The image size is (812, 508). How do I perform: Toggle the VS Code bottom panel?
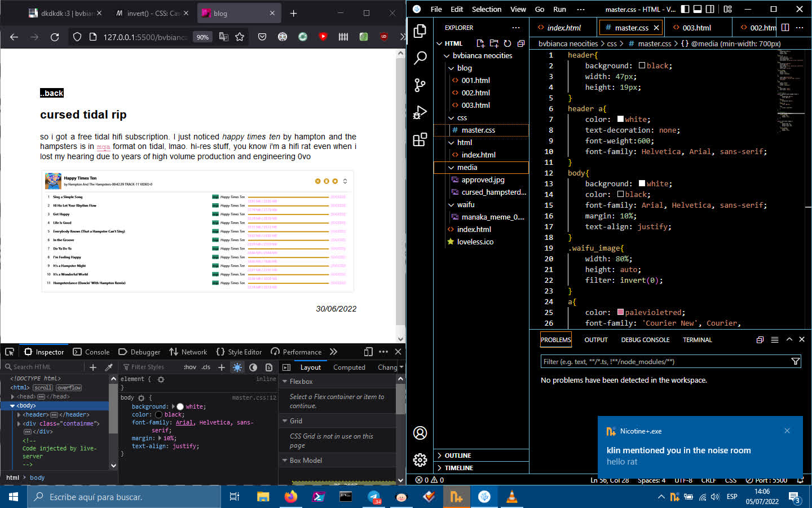[698, 9]
